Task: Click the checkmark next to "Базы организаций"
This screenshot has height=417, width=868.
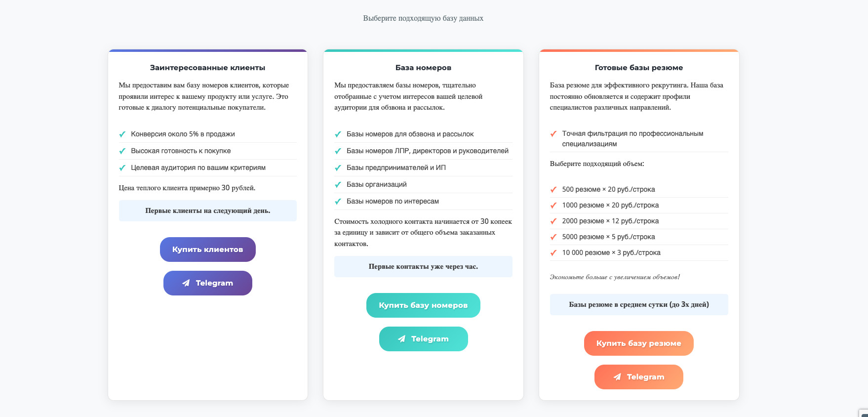Action: point(338,185)
